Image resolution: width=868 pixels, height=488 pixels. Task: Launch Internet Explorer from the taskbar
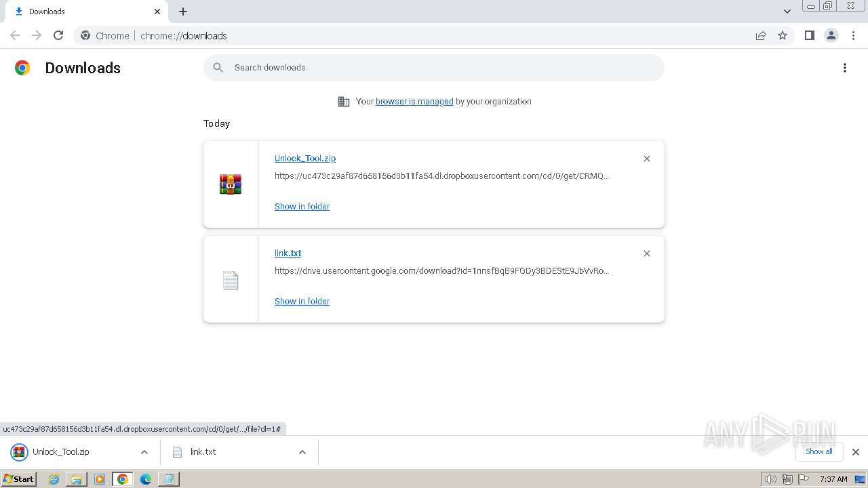pyautogui.click(x=54, y=479)
